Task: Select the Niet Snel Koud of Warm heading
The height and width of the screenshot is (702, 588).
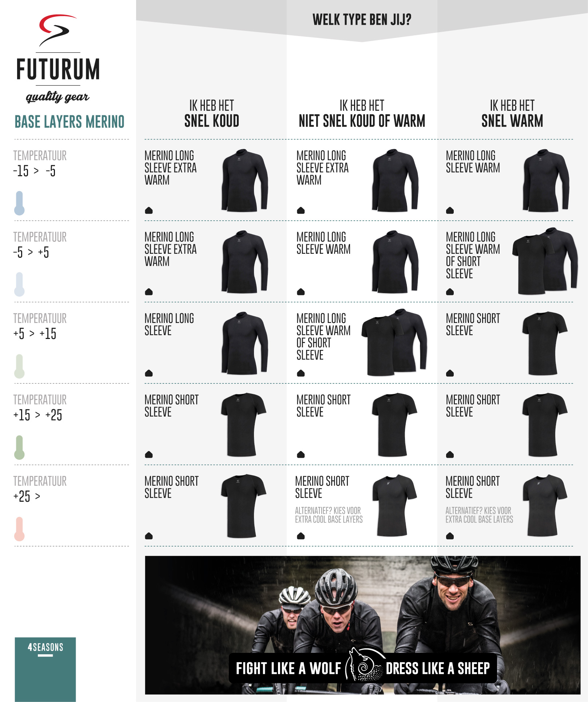Action: (x=362, y=114)
